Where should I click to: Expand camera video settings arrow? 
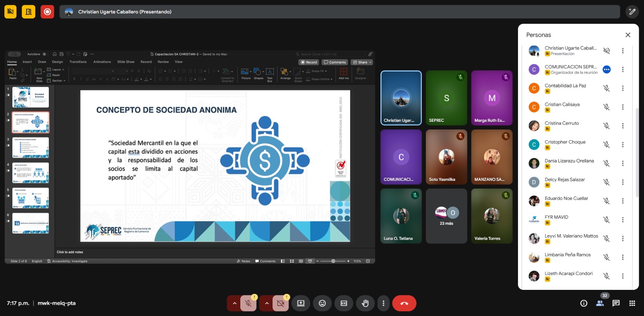point(266,304)
